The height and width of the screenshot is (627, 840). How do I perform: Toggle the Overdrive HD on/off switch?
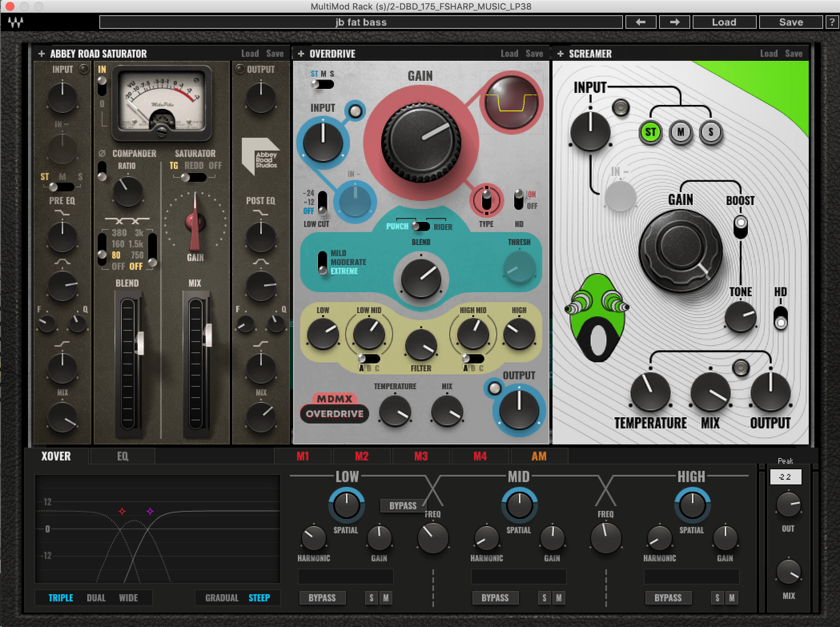pos(518,200)
